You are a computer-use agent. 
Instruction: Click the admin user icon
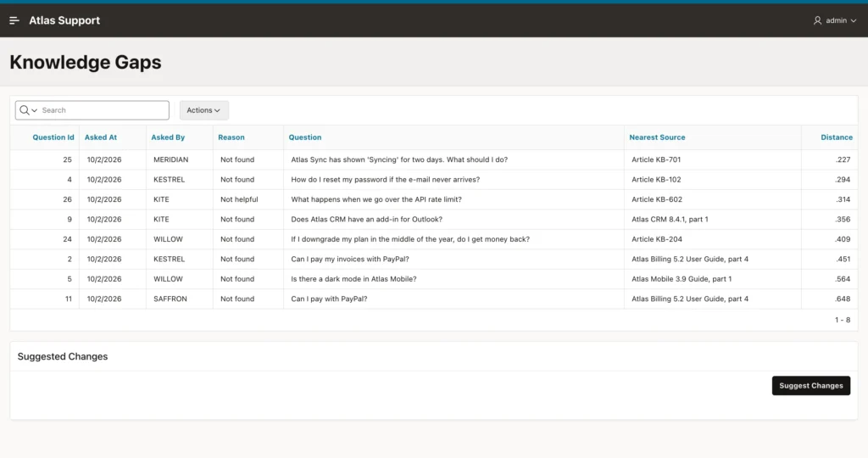pyautogui.click(x=817, y=20)
